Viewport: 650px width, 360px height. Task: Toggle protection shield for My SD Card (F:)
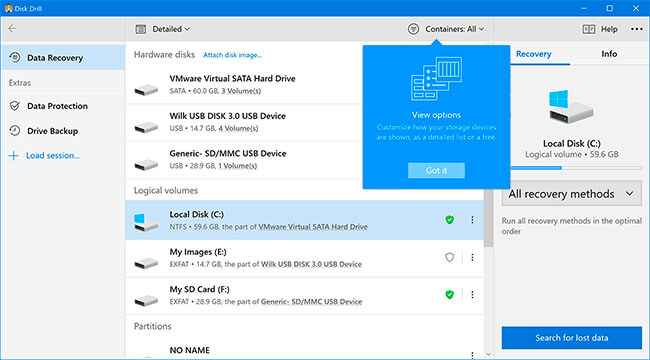449,294
